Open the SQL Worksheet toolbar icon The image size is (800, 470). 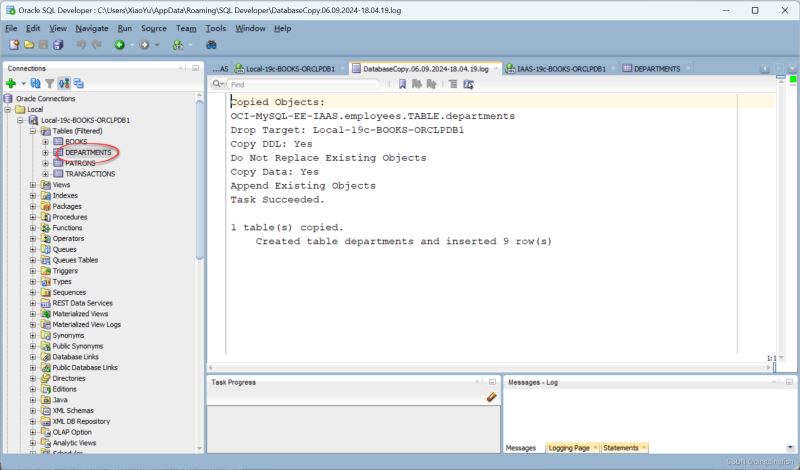[x=178, y=45]
